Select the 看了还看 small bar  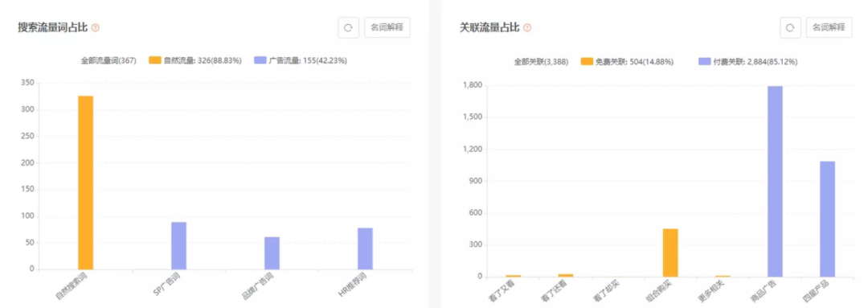566,275
